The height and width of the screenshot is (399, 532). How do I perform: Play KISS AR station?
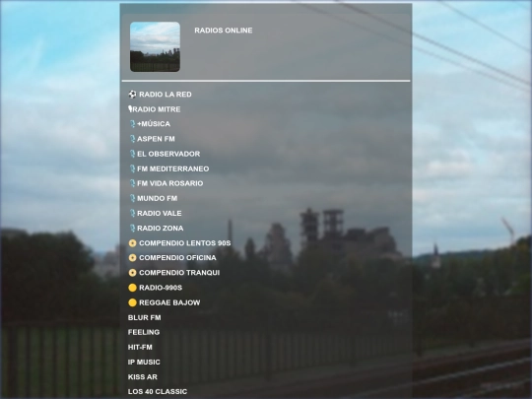click(143, 377)
